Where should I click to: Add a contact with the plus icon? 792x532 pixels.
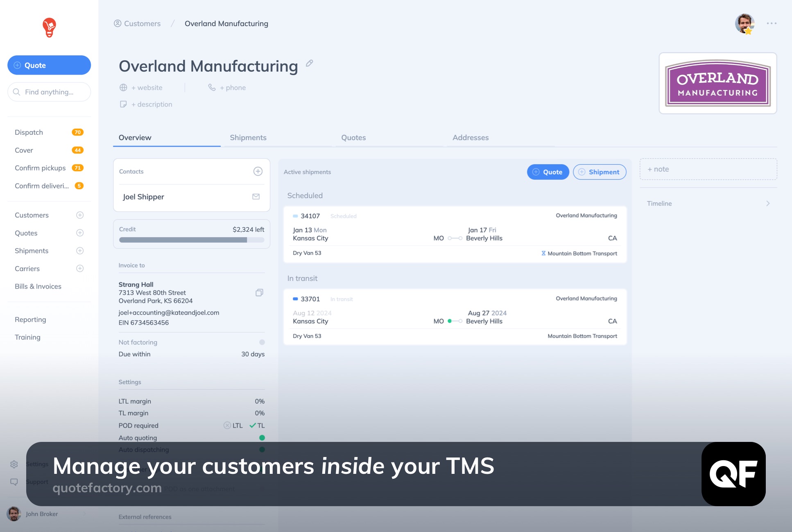[x=258, y=171]
